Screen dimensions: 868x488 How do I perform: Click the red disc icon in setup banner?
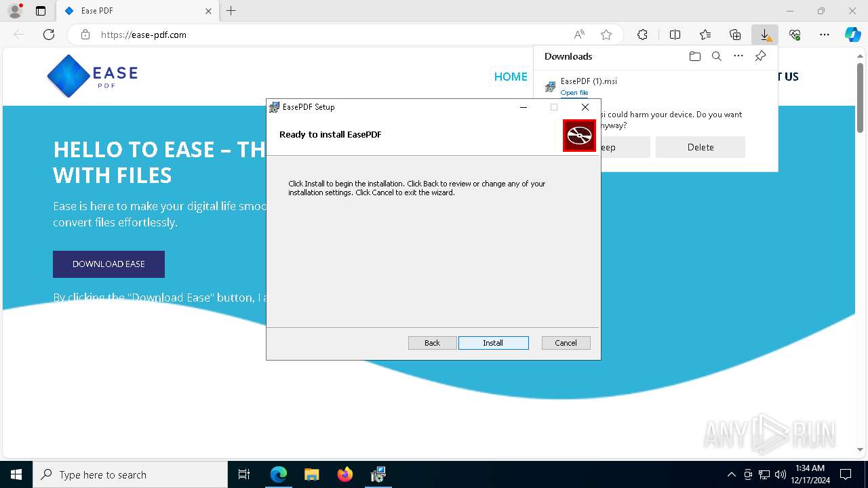(579, 136)
